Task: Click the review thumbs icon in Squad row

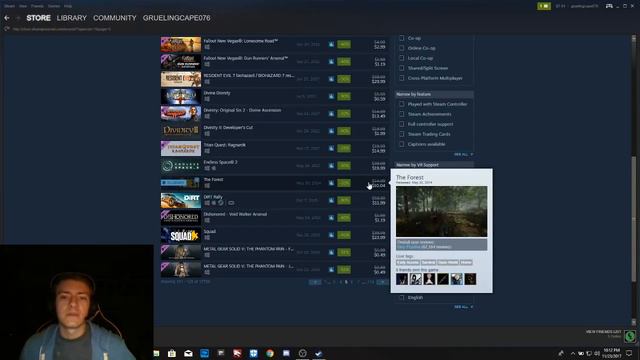Action: pos(331,235)
